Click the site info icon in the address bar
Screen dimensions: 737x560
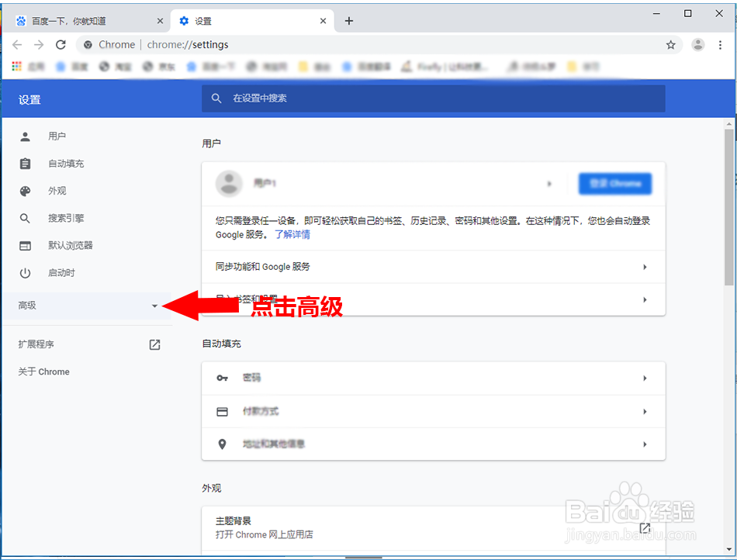tap(88, 45)
